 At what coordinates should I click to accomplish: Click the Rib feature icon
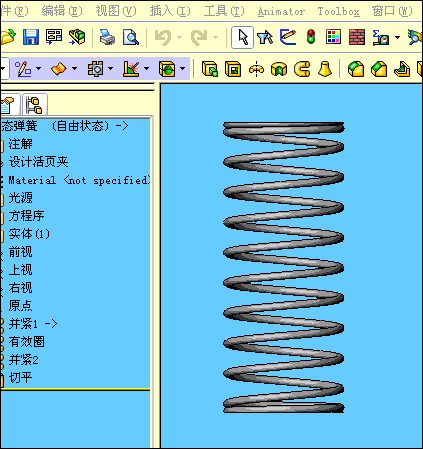click(402, 69)
